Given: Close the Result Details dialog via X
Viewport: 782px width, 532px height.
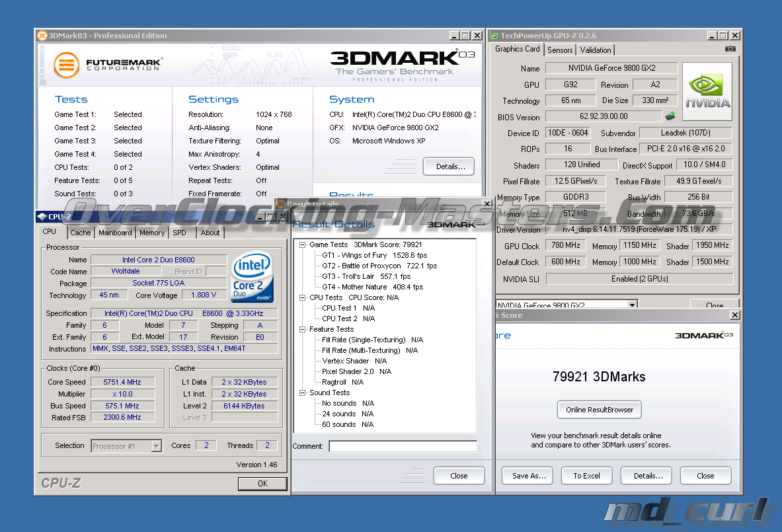Looking at the screenshot, I should pos(487,204).
